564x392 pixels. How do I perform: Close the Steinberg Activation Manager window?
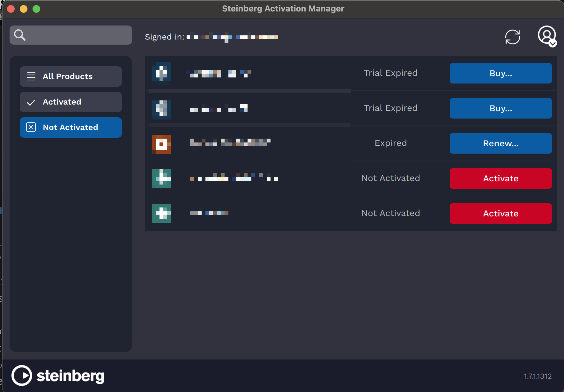pos(11,9)
